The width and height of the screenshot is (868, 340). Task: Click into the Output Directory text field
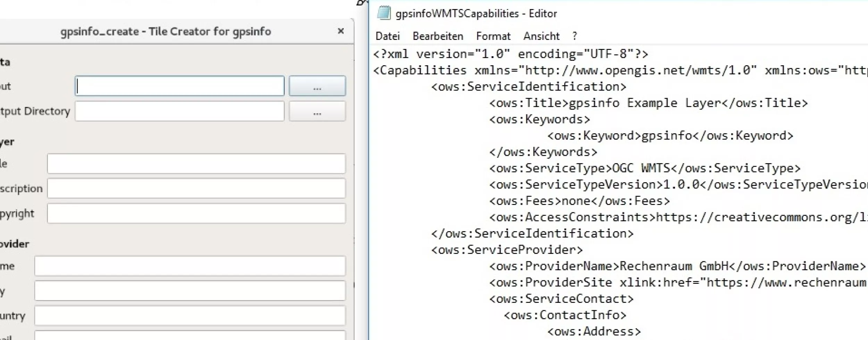click(180, 111)
